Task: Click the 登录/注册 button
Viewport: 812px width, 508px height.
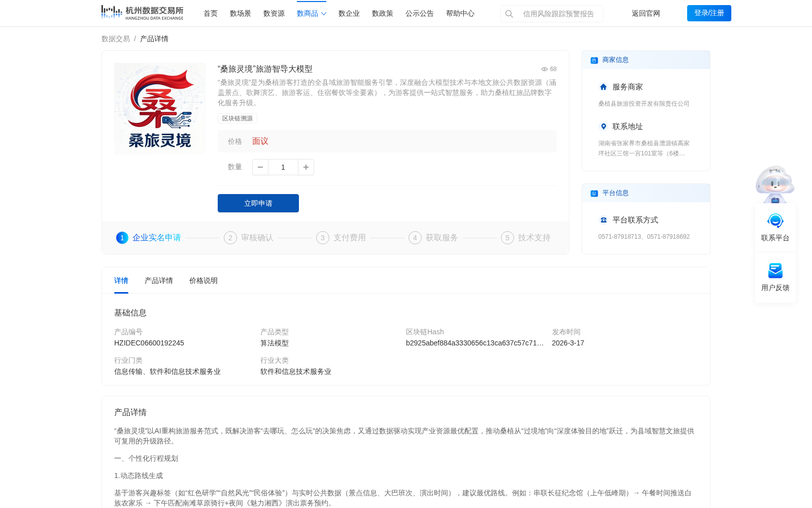Action: tap(709, 13)
